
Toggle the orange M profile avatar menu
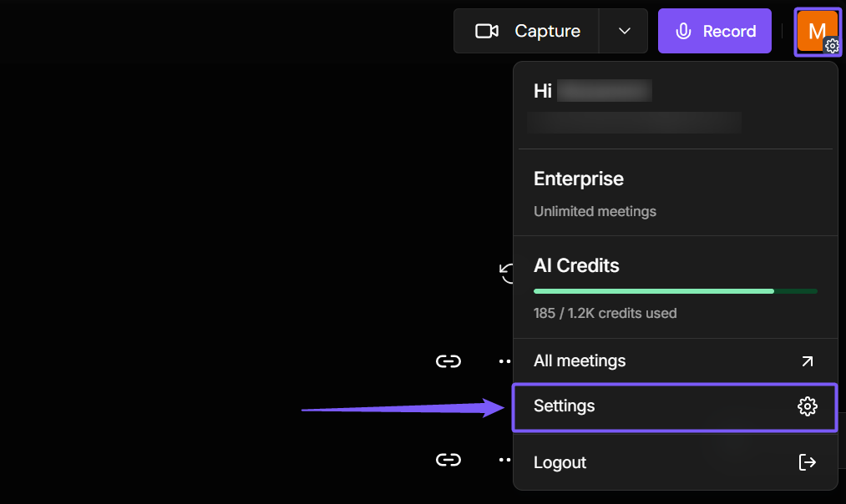pos(815,29)
